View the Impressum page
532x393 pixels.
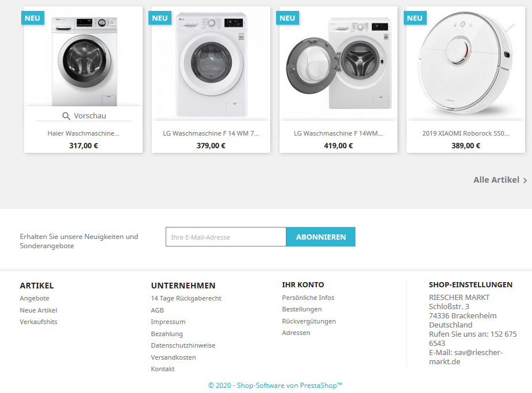click(x=168, y=322)
